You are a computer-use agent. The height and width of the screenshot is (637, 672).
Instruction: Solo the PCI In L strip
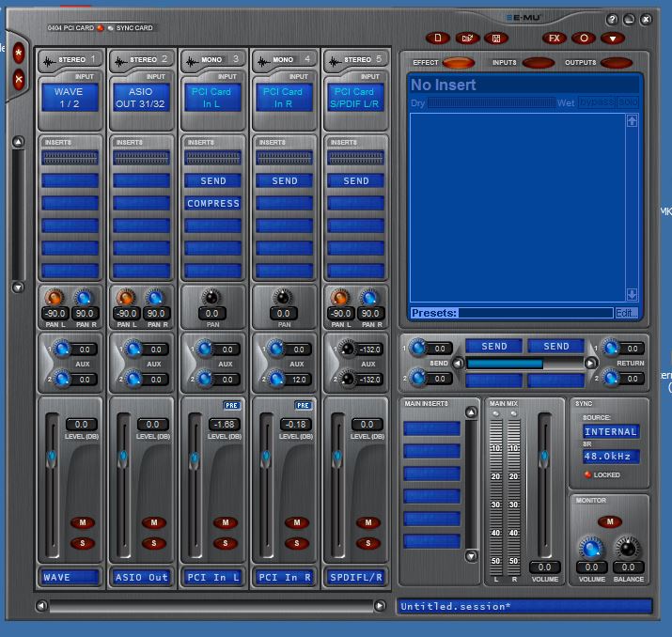click(x=226, y=543)
